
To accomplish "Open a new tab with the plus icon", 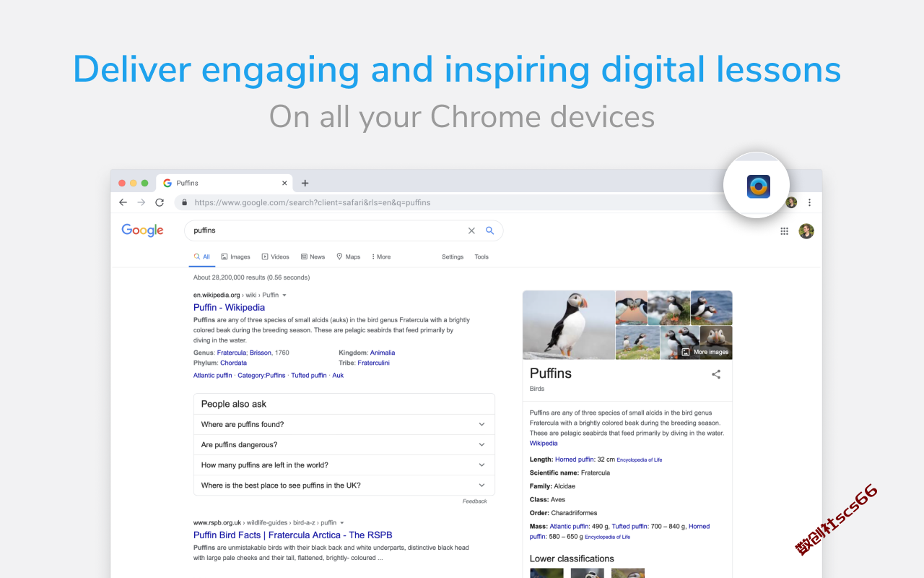I will [305, 183].
